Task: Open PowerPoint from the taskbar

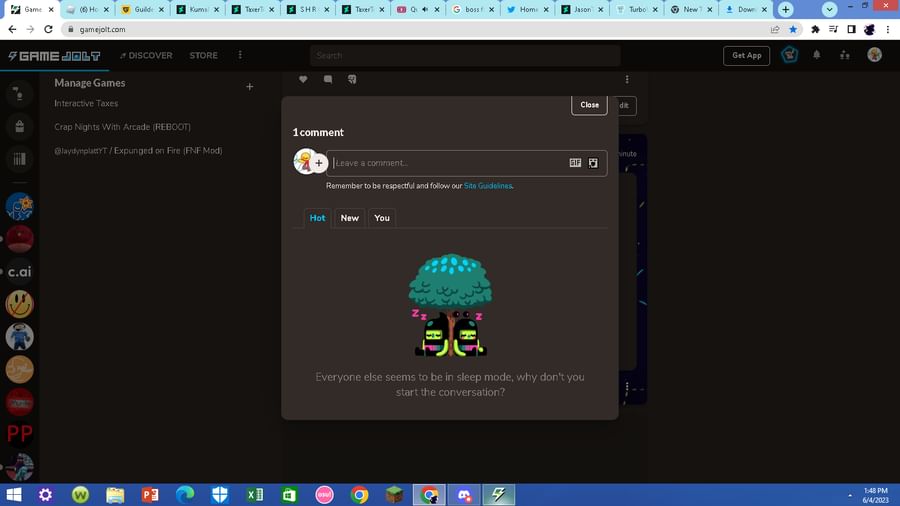Action: click(x=150, y=495)
